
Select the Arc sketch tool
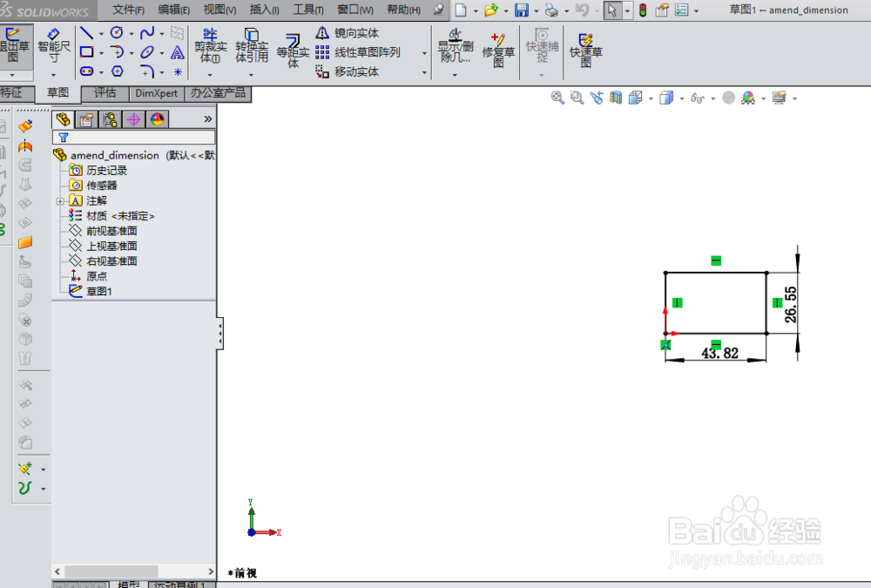pos(117,52)
